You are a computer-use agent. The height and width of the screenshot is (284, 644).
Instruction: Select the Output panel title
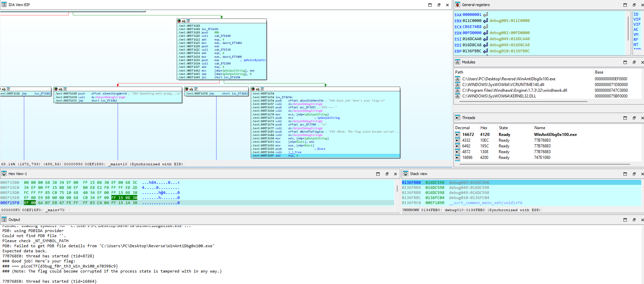14,220
